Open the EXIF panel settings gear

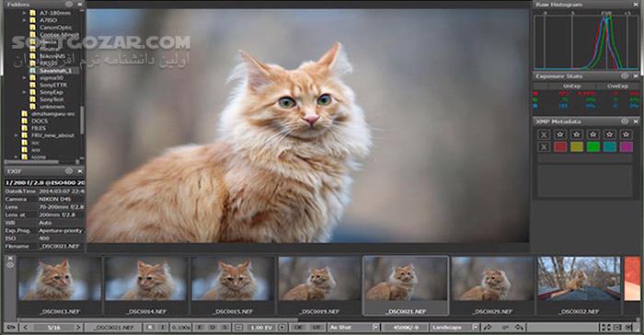69,171
